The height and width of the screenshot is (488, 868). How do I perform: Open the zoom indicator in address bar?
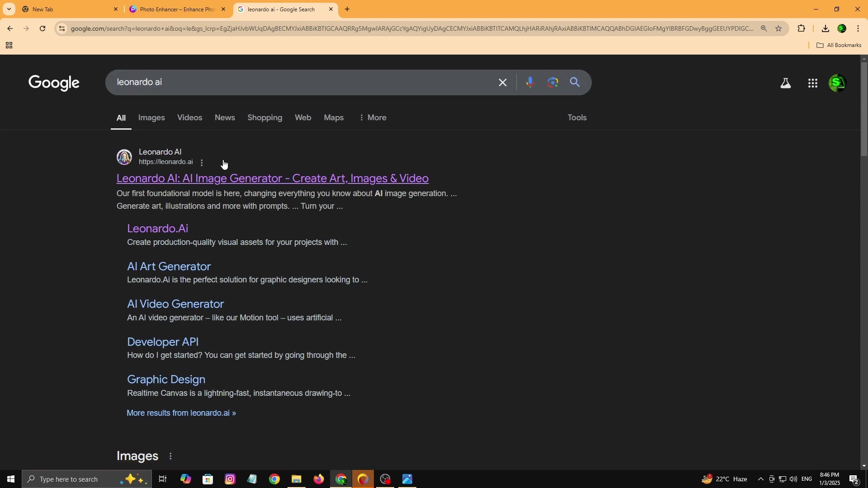tap(764, 28)
